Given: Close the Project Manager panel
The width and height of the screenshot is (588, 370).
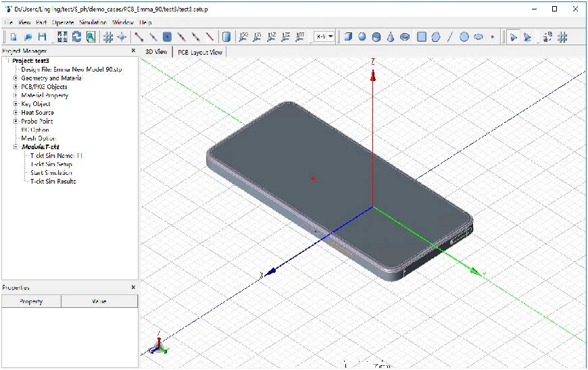Looking at the screenshot, I should [x=133, y=51].
